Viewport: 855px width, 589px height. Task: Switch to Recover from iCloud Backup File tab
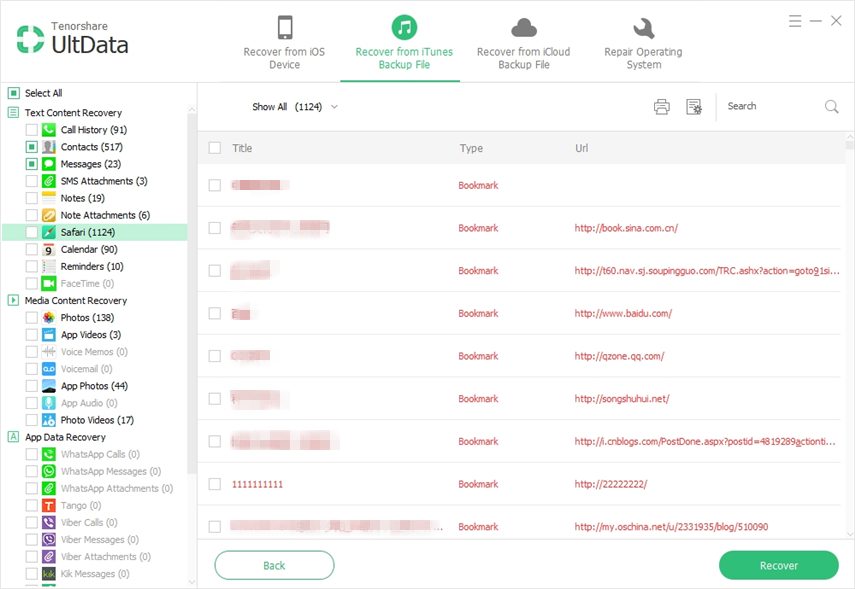pyautogui.click(x=523, y=43)
